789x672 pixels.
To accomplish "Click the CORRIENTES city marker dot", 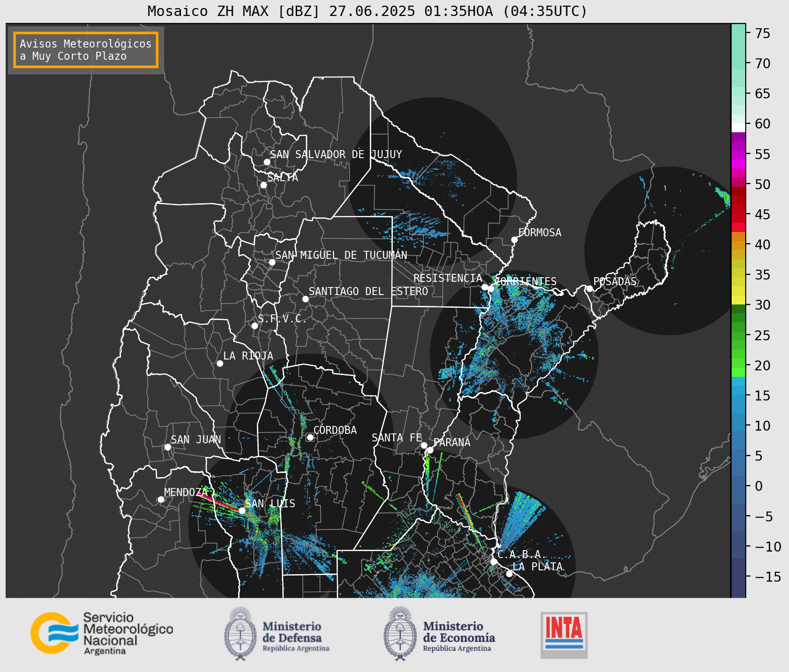I will 491,288.
